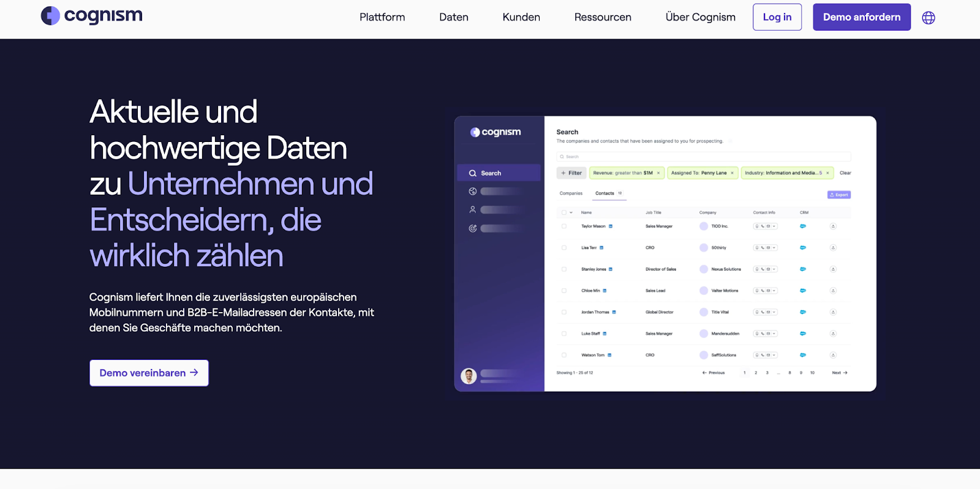Click the export icon in Luke Staff row

833,334
